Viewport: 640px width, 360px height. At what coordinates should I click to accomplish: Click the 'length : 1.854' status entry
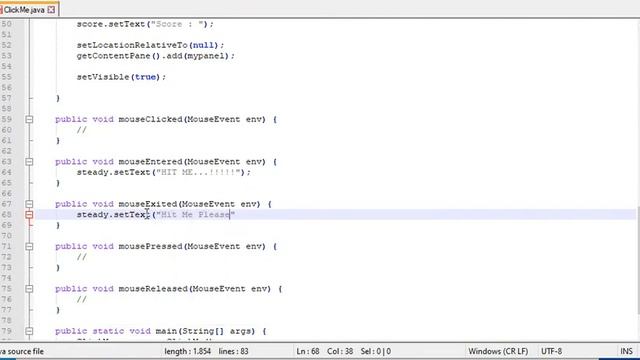(x=187, y=351)
